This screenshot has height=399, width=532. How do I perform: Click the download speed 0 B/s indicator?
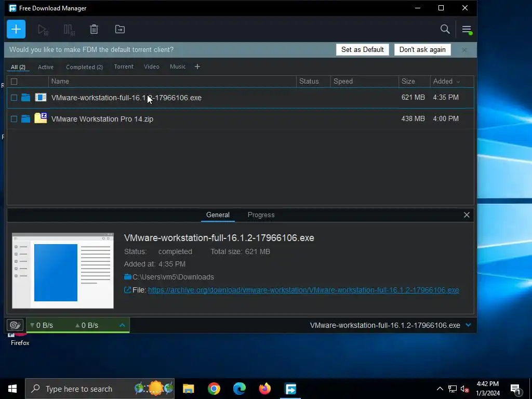(42, 325)
